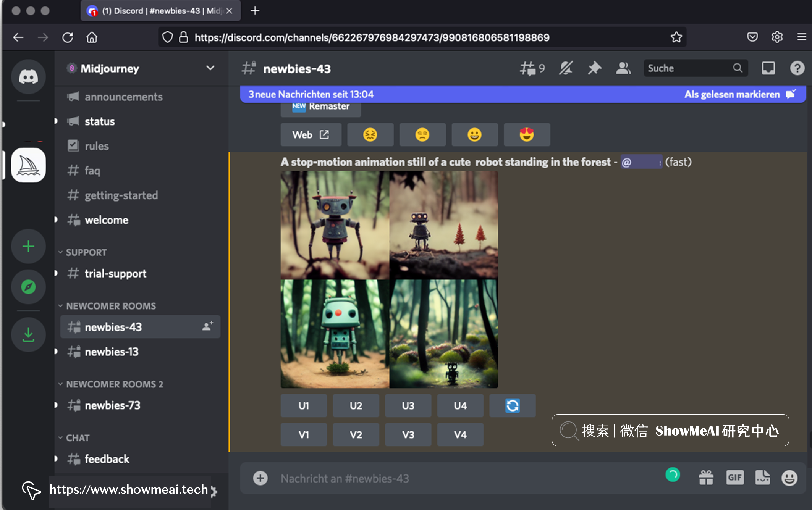The width and height of the screenshot is (812, 510).
Task: Select the regenerate refresh icon
Action: [x=512, y=405]
